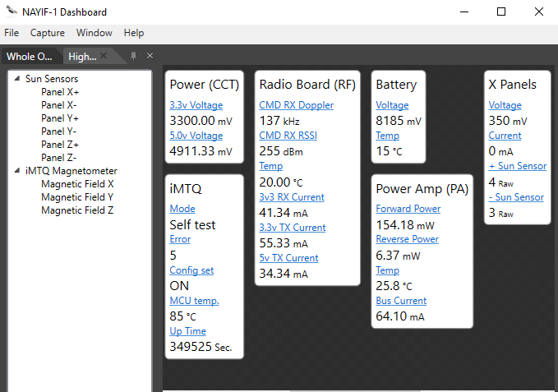Open Radio Board Temp link
The width and height of the screenshot is (558, 392).
271,166
